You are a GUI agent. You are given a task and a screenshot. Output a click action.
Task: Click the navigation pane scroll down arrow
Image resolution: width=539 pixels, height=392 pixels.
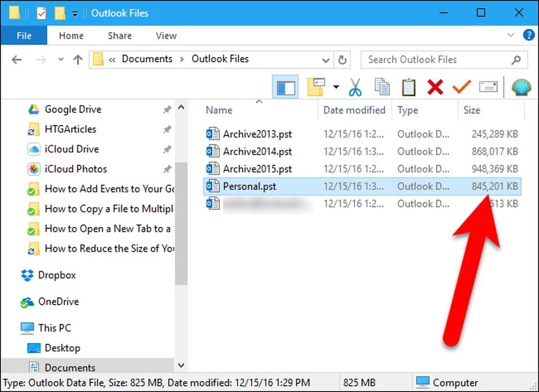click(181, 365)
